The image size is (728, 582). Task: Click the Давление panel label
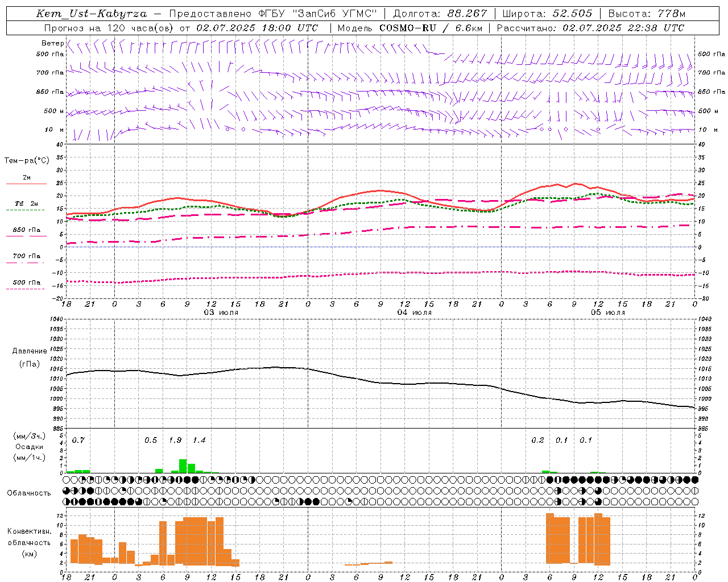(x=30, y=351)
